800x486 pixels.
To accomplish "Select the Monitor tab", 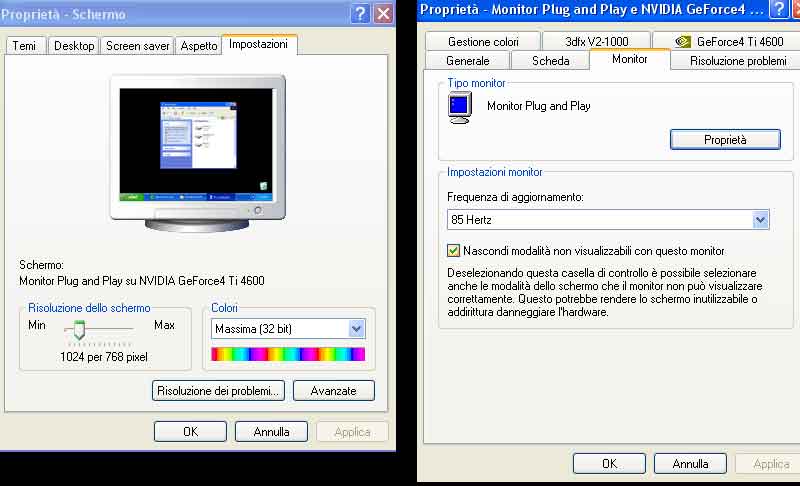I will [x=630, y=59].
